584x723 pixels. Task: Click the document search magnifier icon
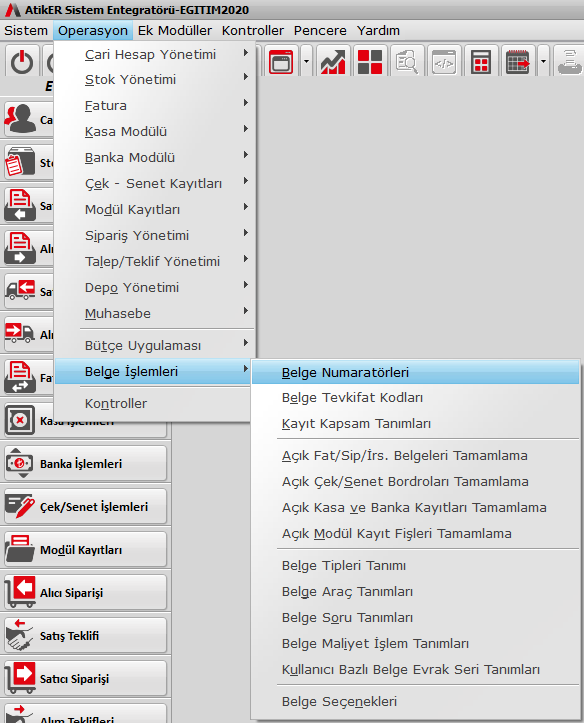tap(407, 61)
